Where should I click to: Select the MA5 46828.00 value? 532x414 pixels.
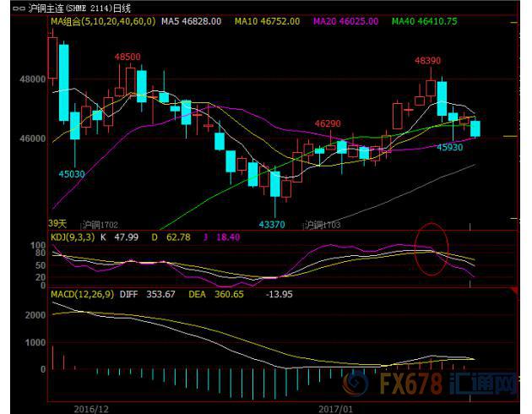coord(192,21)
